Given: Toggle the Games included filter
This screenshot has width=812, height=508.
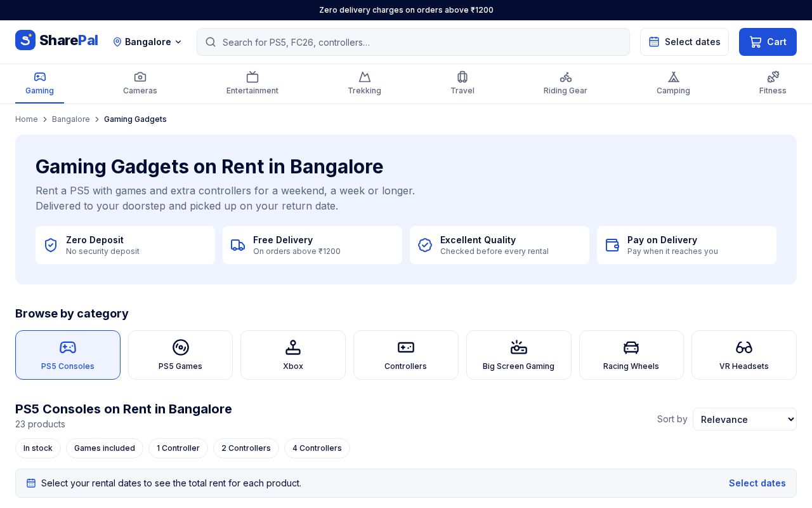Looking at the screenshot, I should pyautogui.click(x=105, y=448).
